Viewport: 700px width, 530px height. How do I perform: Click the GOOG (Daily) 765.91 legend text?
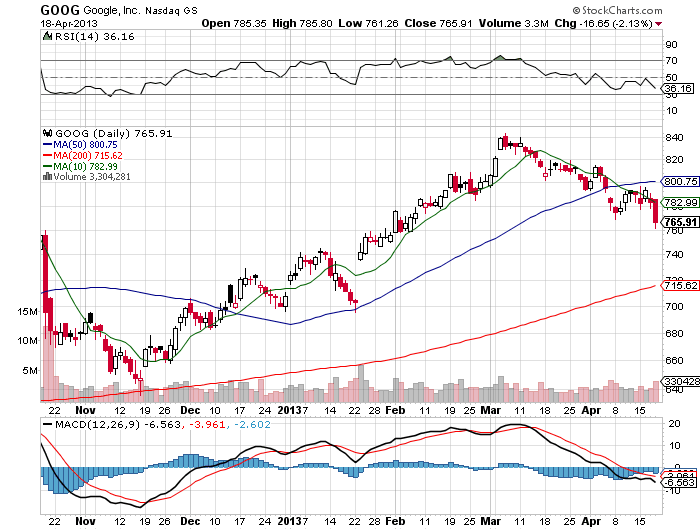point(113,134)
